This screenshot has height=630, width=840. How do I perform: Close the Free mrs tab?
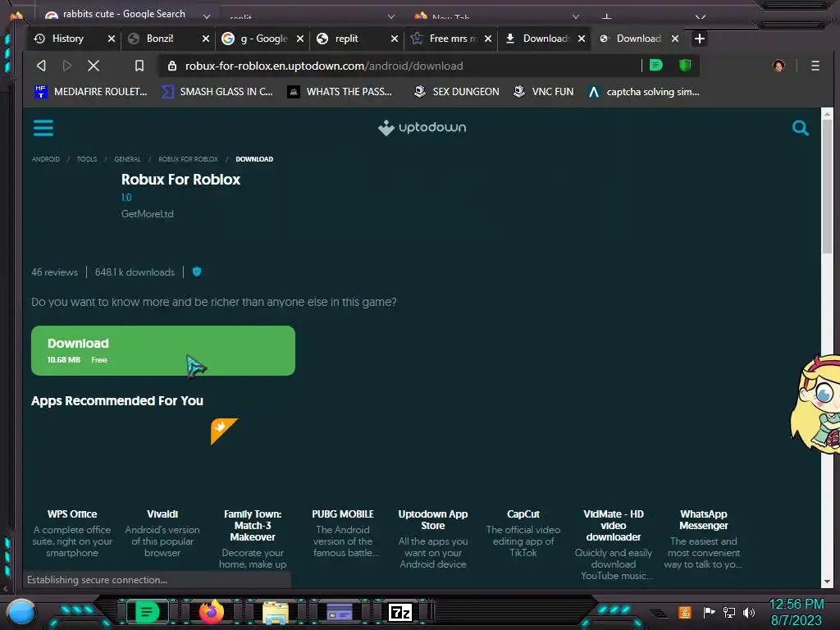[x=488, y=39]
